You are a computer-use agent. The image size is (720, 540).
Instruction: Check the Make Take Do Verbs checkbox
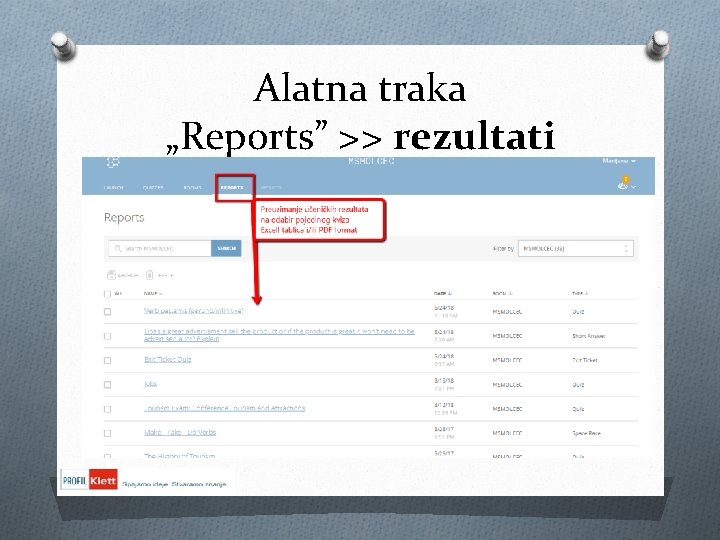pyautogui.click(x=107, y=433)
